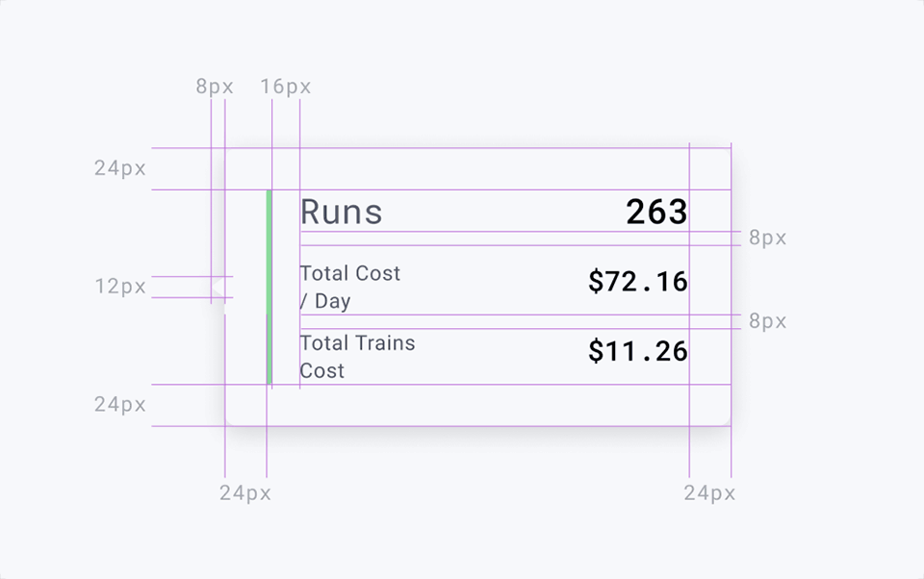Image resolution: width=924 pixels, height=579 pixels.
Task: Click the tooltip's left pointer arrow
Action: 218,288
